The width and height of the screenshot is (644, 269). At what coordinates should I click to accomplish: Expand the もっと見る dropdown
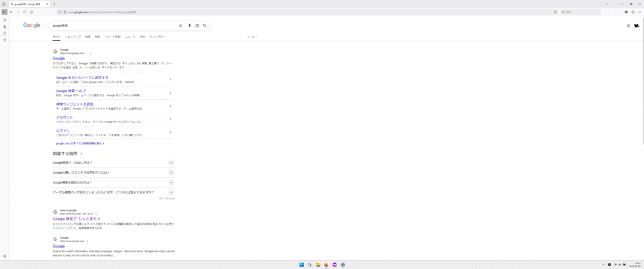click(x=157, y=36)
